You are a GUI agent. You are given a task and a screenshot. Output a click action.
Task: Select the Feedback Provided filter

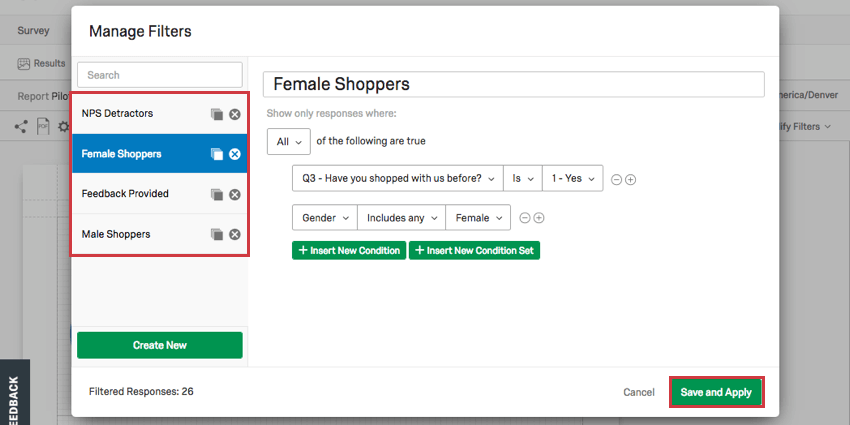click(x=160, y=194)
